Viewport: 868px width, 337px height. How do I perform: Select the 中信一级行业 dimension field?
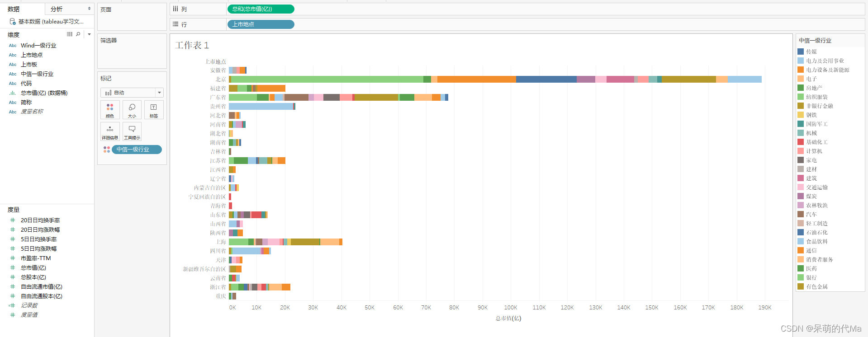pyautogui.click(x=37, y=74)
